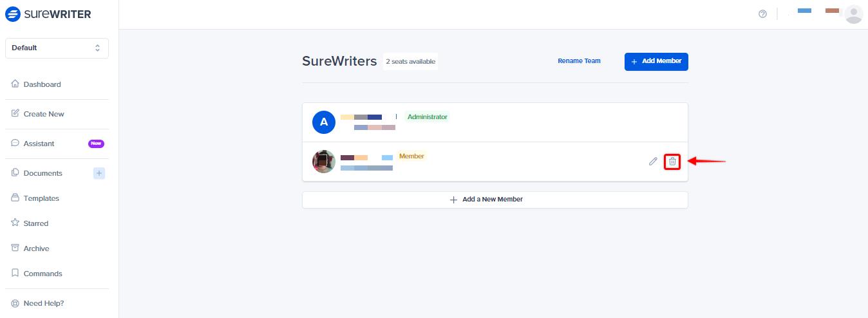Image resolution: width=868 pixels, height=318 pixels.
Task: Click Need Help? link
Action: click(44, 303)
